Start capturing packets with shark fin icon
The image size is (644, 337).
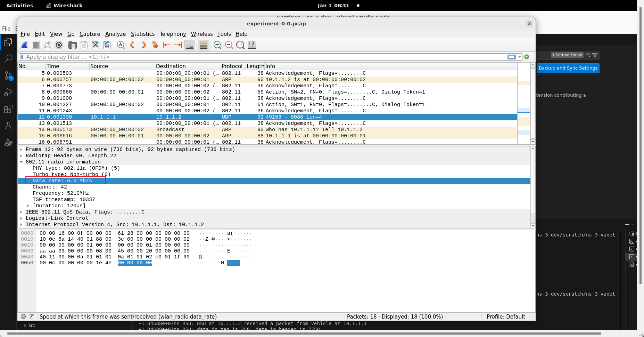24,45
